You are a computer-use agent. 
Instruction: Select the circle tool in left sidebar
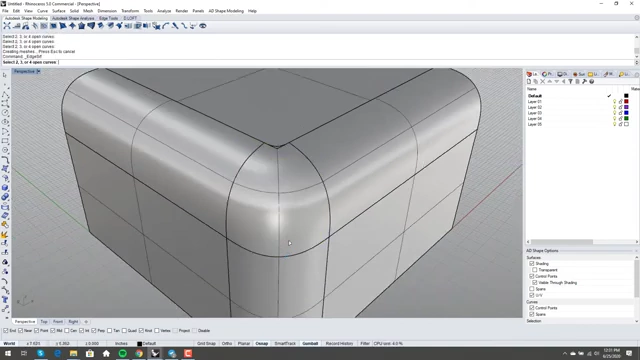[x=5, y=113]
